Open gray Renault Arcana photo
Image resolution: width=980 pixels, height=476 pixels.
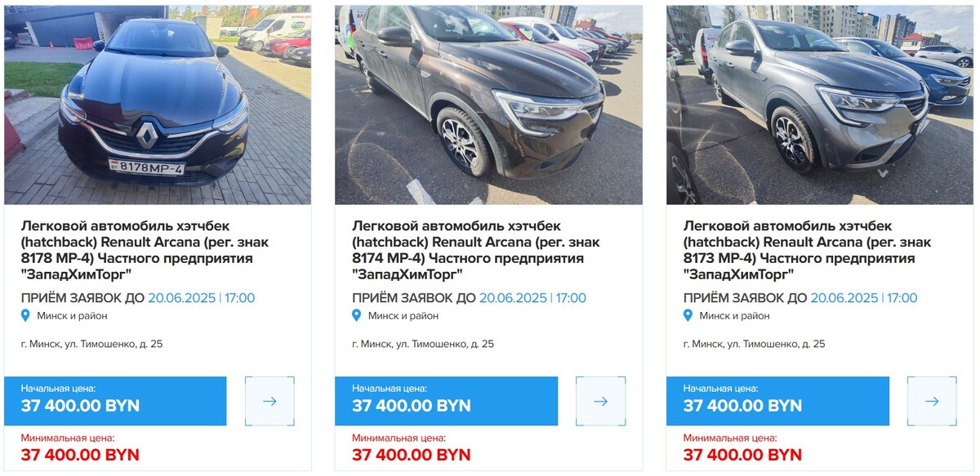820,105
